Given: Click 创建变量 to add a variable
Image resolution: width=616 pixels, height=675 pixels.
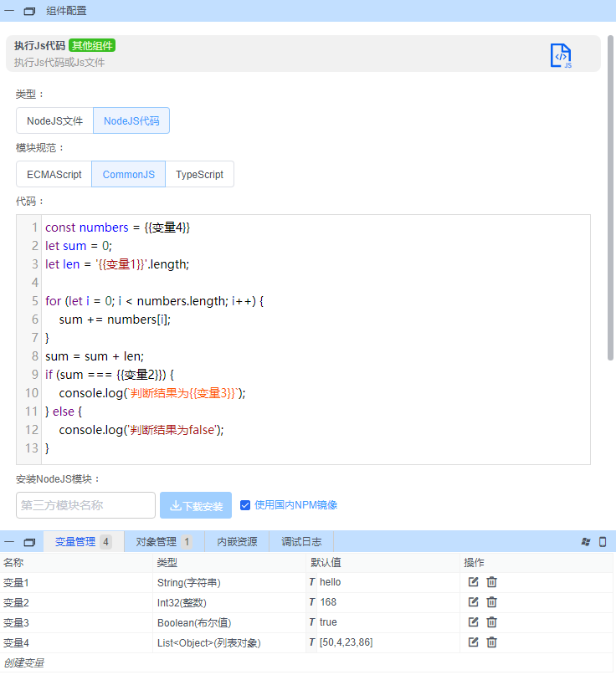Looking at the screenshot, I should pyautogui.click(x=23, y=663).
